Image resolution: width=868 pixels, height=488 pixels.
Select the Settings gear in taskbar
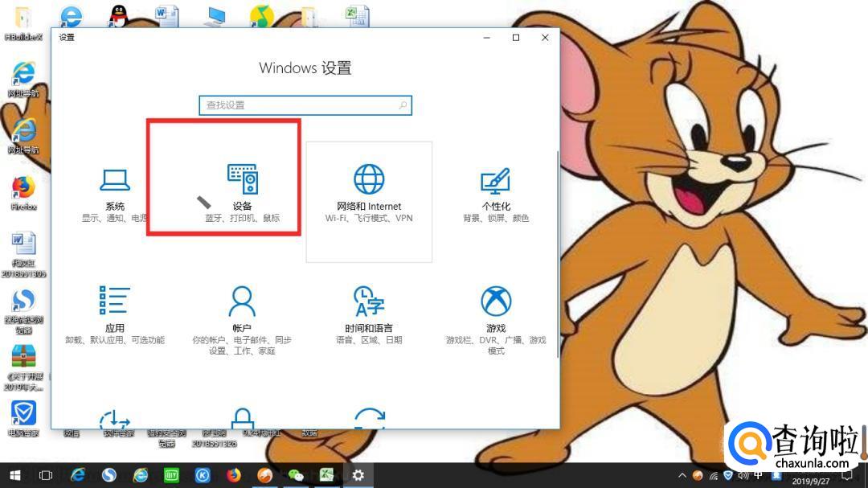(358, 475)
